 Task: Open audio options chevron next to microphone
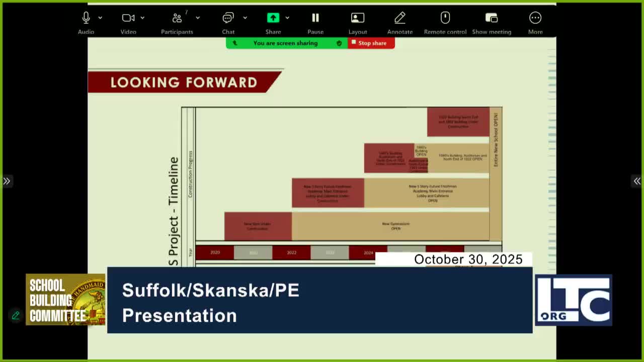click(100, 18)
